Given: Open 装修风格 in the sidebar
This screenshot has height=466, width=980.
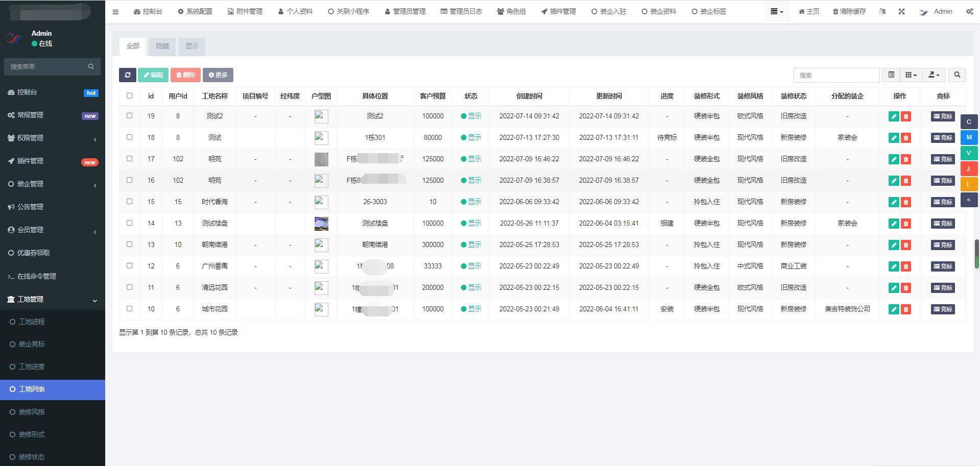Looking at the screenshot, I should (32, 412).
